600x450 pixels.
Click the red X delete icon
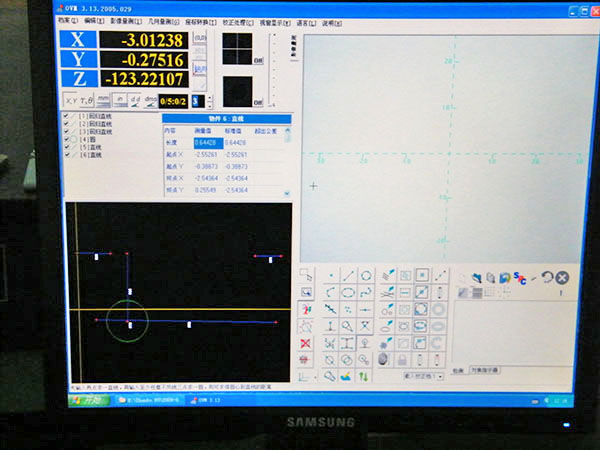[x=305, y=343]
